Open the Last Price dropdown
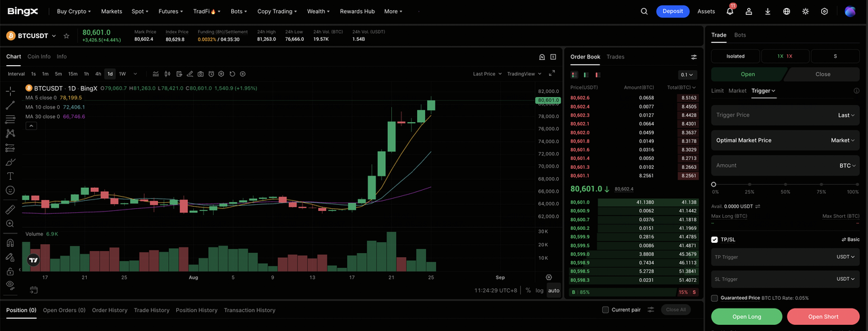The height and width of the screenshot is (331, 868). point(486,74)
